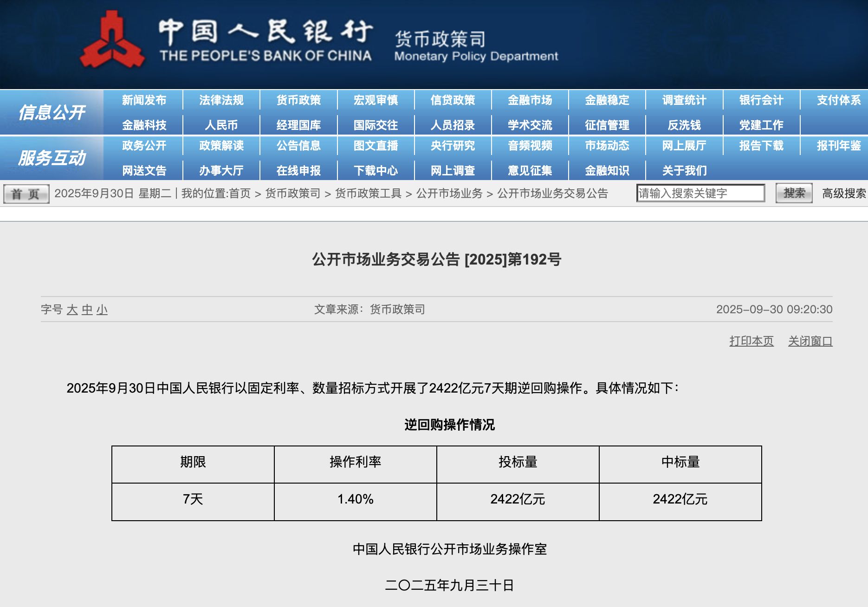868x607 pixels.
Task: Open 人员招录 navigation item
Action: click(x=453, y=125)
